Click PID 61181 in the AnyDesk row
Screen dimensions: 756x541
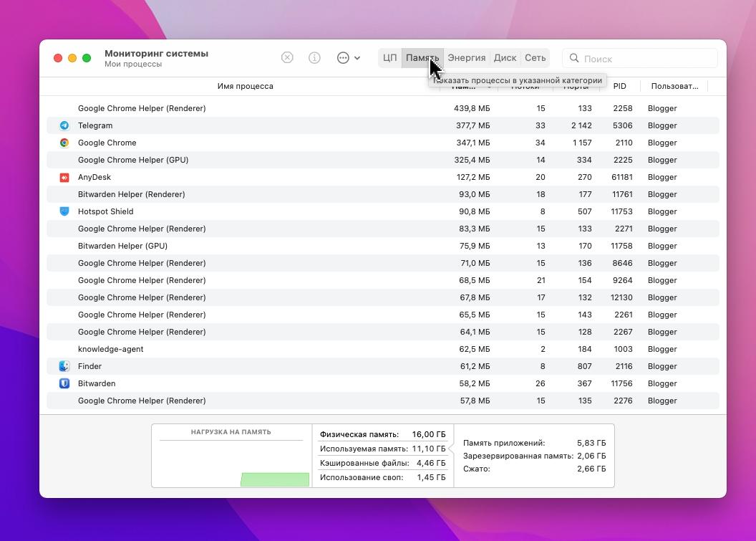click(x=622, y=177)
